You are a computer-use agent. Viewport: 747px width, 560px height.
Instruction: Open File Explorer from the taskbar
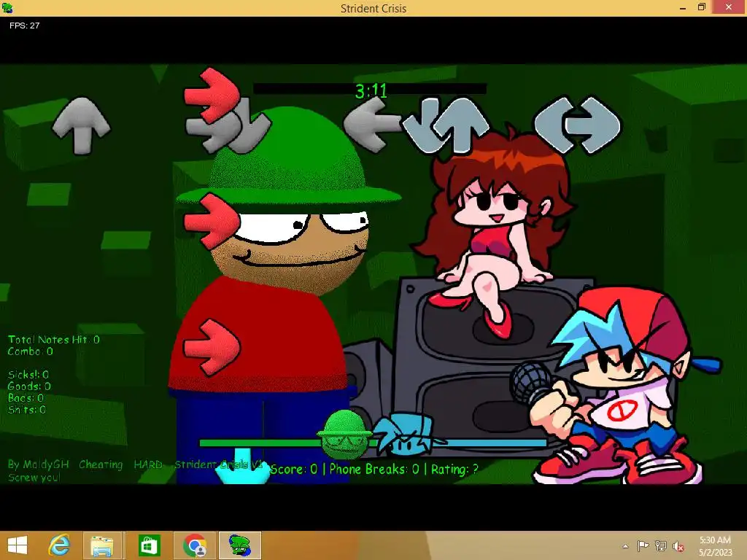[x=102, y=545]
